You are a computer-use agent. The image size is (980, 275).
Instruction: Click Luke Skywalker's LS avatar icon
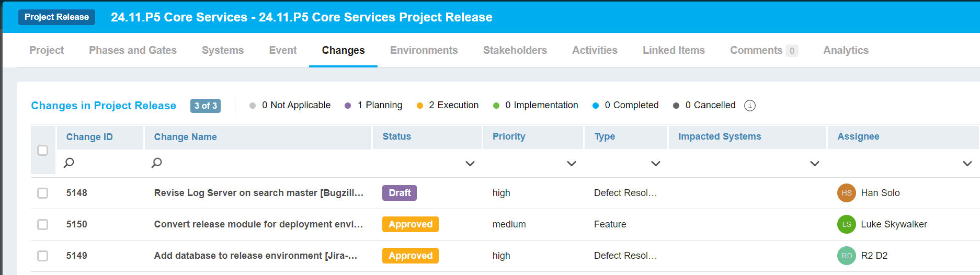(846, 224)
